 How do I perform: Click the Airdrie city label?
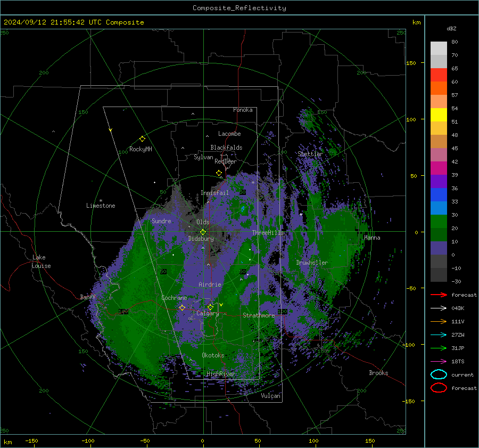(x=210, y=284)
